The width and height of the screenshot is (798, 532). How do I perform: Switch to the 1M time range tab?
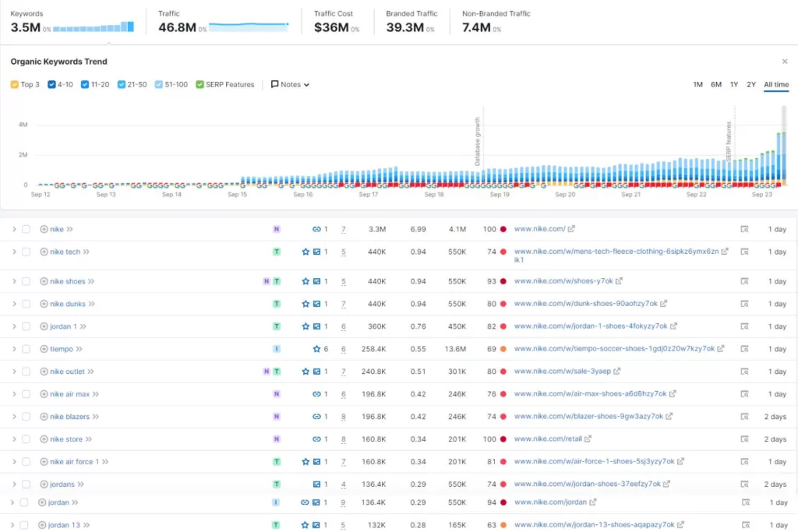click(697, 84)
